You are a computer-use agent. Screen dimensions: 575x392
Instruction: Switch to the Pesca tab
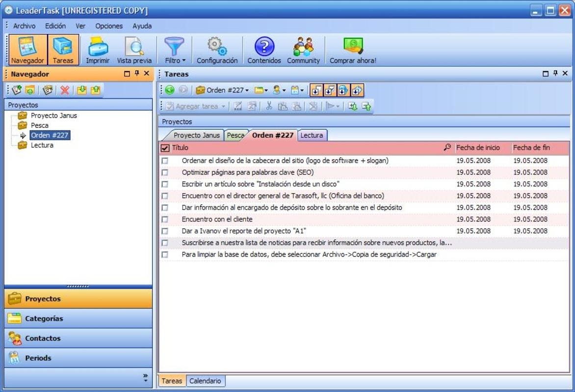(235, 135)
